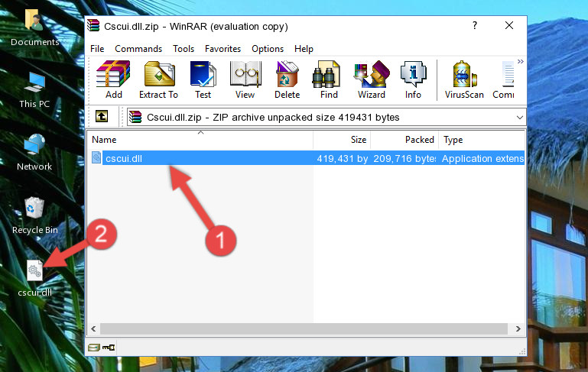Click the horizontal scrollbar left arrow
This screenshot has width=588, height=372.
[94, 328]
